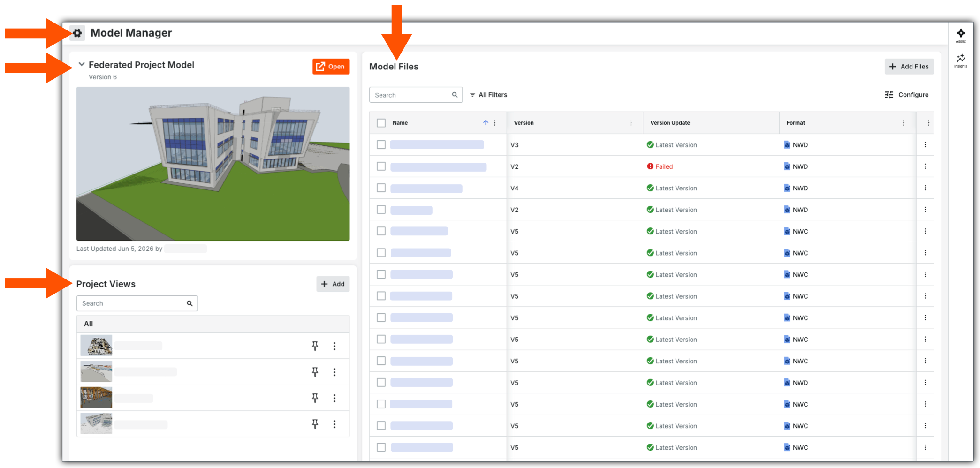Open row menu for the Failed V2 file
This screenshot has height=468, width=980.
(925, 166)
